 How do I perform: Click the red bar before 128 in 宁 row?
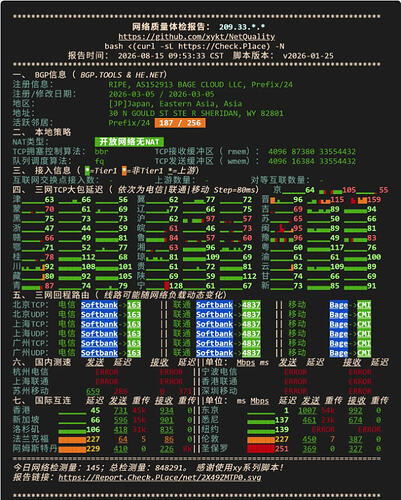[167, 286]
